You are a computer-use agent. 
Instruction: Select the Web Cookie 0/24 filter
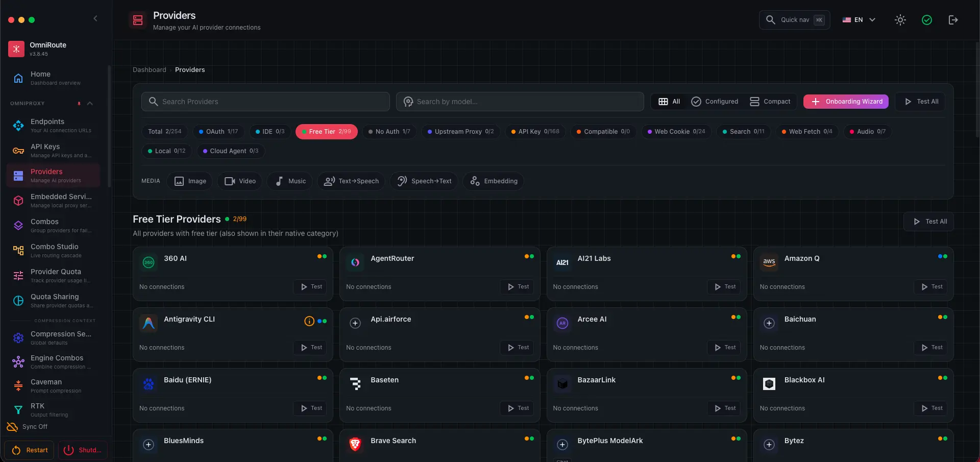[676, 132]
